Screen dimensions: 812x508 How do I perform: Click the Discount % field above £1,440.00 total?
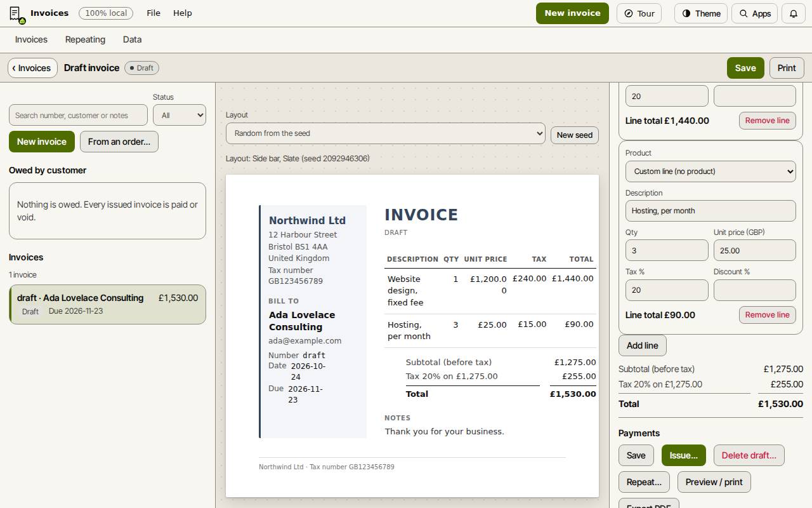755,96
